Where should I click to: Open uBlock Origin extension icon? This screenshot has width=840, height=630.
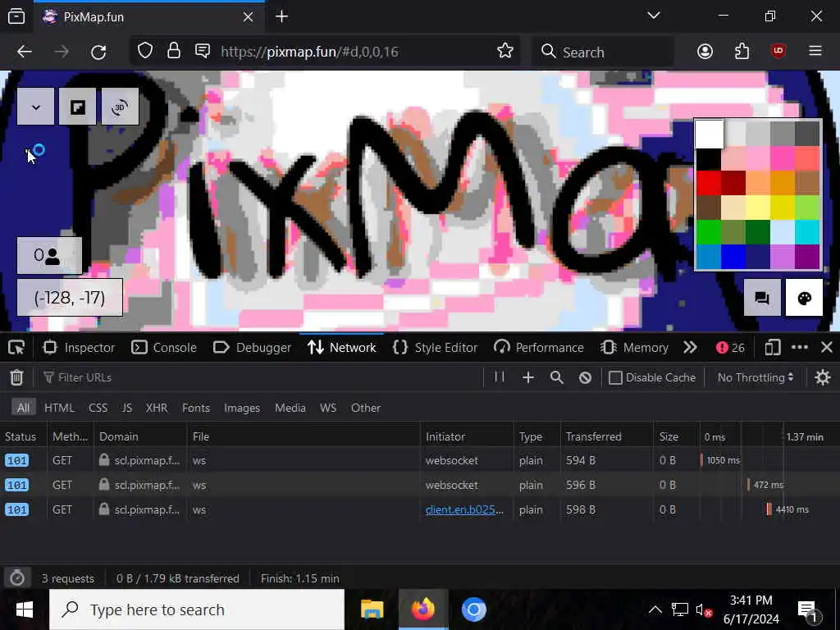pyautogui.click(x=778, y=52)
